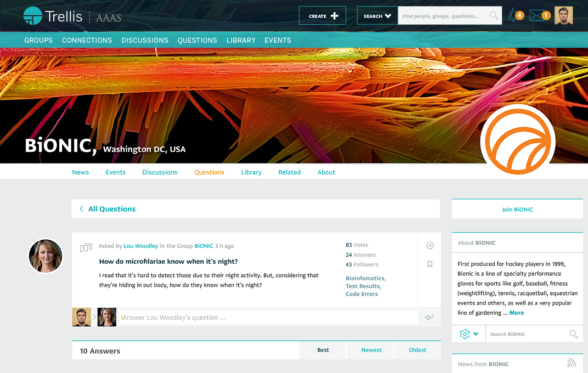
Task: Click the 83 Votes count
Action: pos(357,245)
